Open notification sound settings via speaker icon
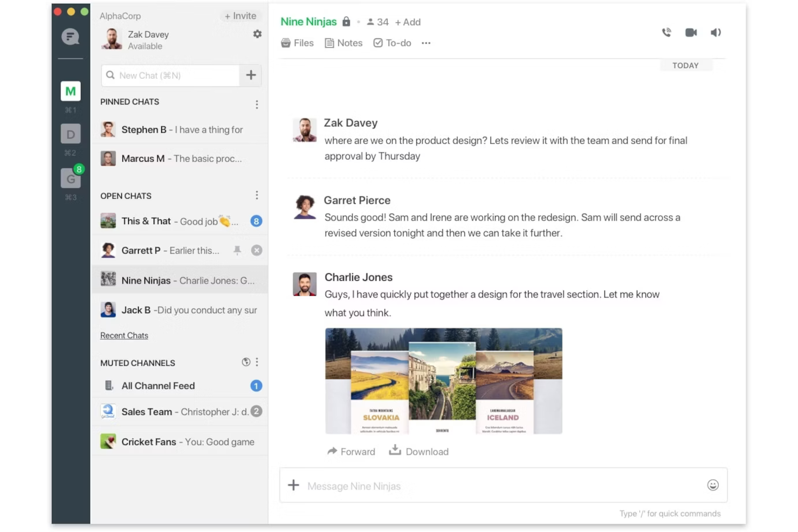Image resolution: width=798 pixels, height=532 pixels. [x=716, y=32]
